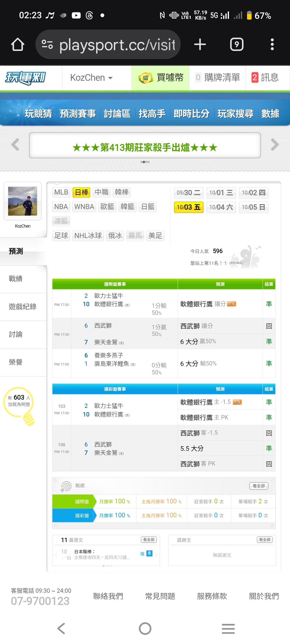This screenshot has height=644, width=290.
Task: Show previous banner with left arrow
Action: pyautogui.click(x=15, y=145)
